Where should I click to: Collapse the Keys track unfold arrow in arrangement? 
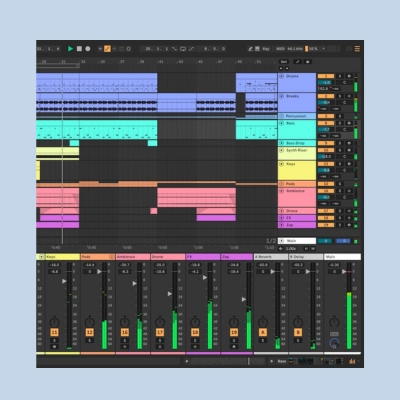click(x=281, y=164)
